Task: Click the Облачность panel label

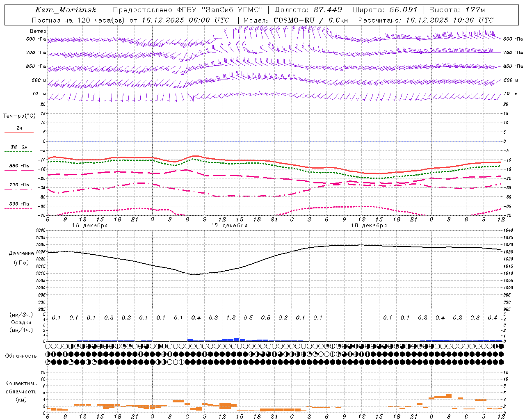Action: tap(21, 356)
